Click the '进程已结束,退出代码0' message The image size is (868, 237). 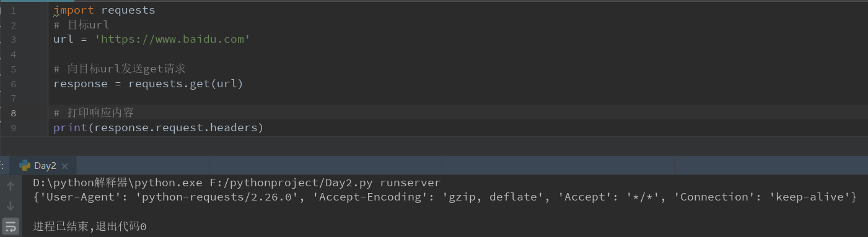pyautogui.click(x=90, y=226)
